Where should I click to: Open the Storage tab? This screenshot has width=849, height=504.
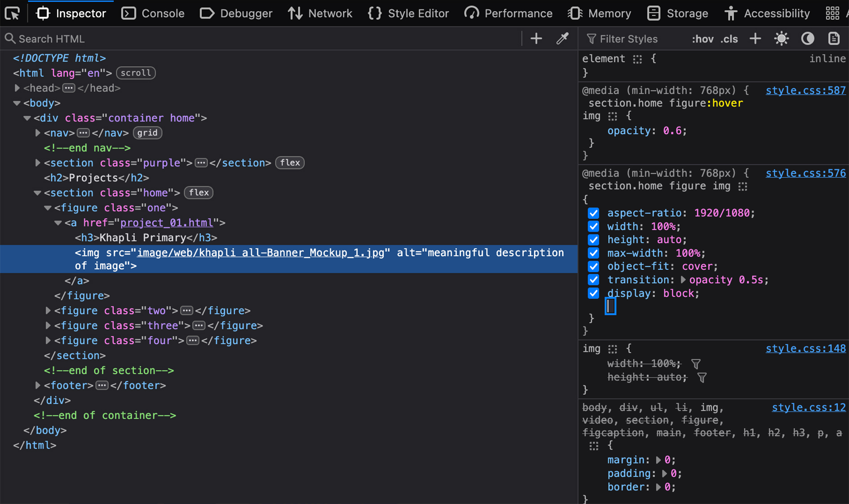click(678, 13)
